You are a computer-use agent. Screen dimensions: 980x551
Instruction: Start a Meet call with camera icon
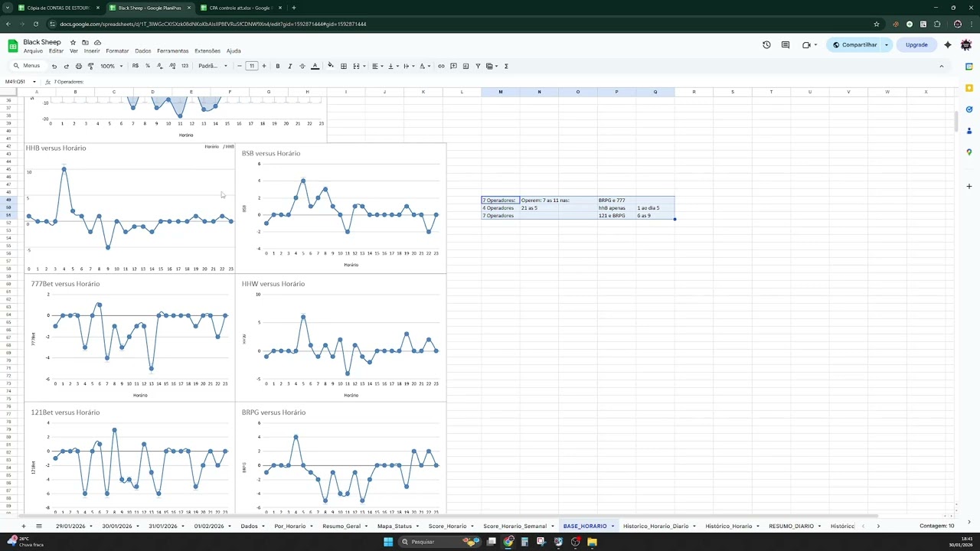pos(806,45)
